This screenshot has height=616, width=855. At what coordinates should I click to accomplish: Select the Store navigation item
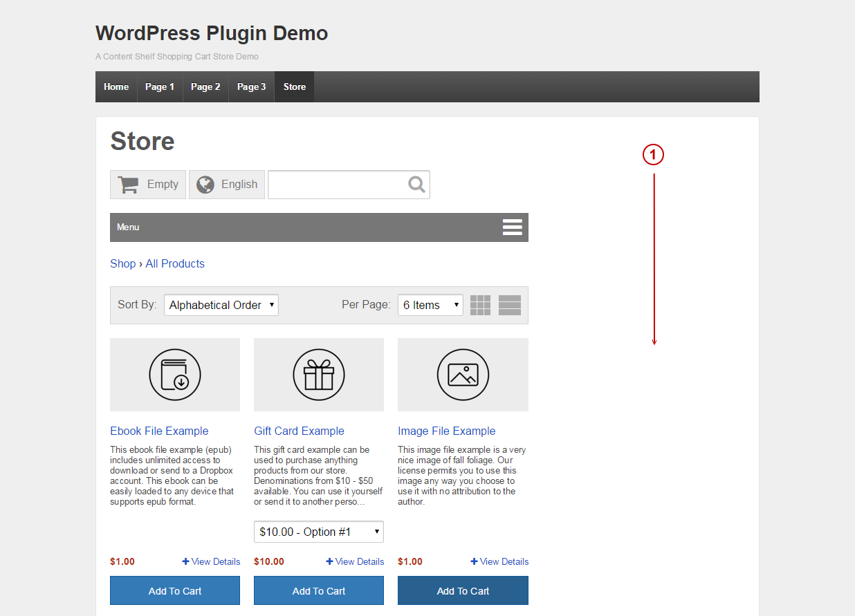295,86
